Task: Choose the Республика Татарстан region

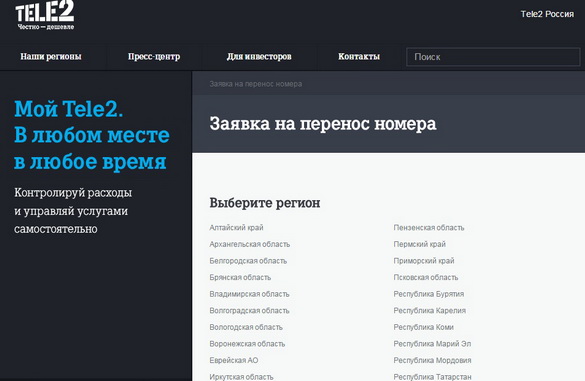Action: 432,377
